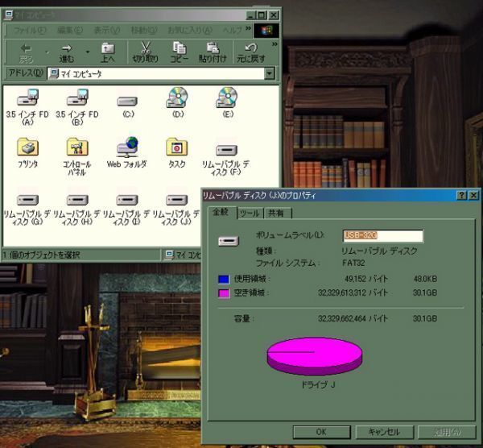Open the プリンタ (Printers) folder icon

(27, 148)
